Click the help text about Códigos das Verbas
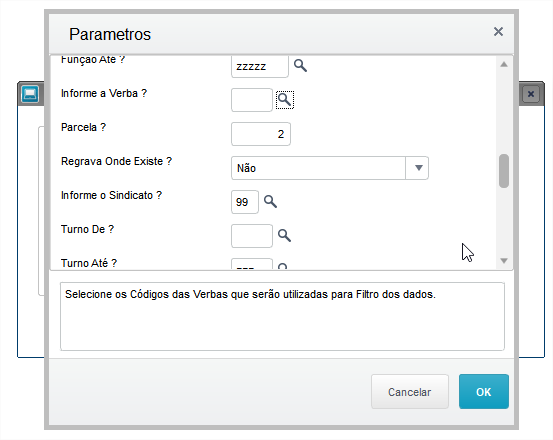This screenshot has height=440, width=553. click(x=250, y=294)
